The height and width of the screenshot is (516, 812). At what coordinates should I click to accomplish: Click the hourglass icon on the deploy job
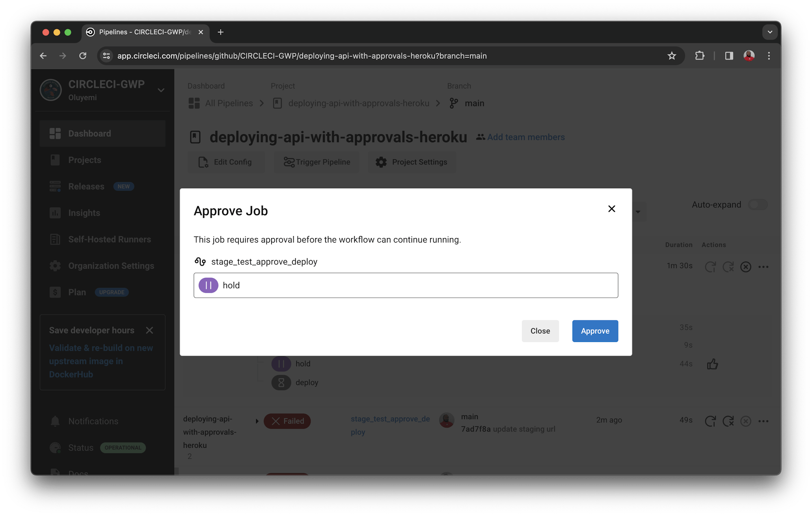281,382
